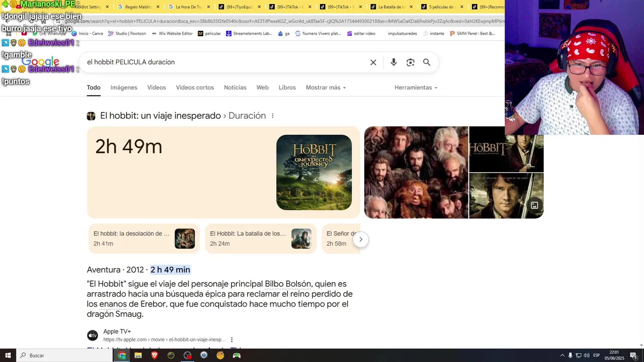
Task: Open the Apple TV+ result options menu
Action: click(232, 340)
